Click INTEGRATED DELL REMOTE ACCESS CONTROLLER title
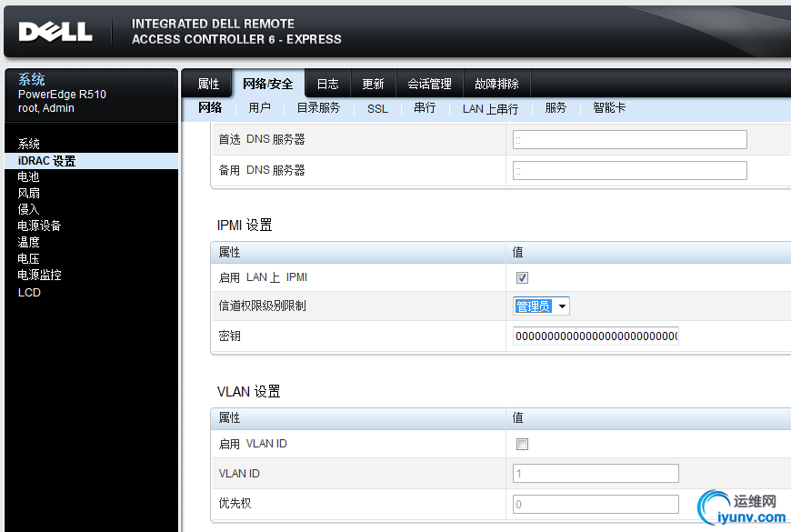The width and height of the screenshot is (791, 532). coord(236,31)
